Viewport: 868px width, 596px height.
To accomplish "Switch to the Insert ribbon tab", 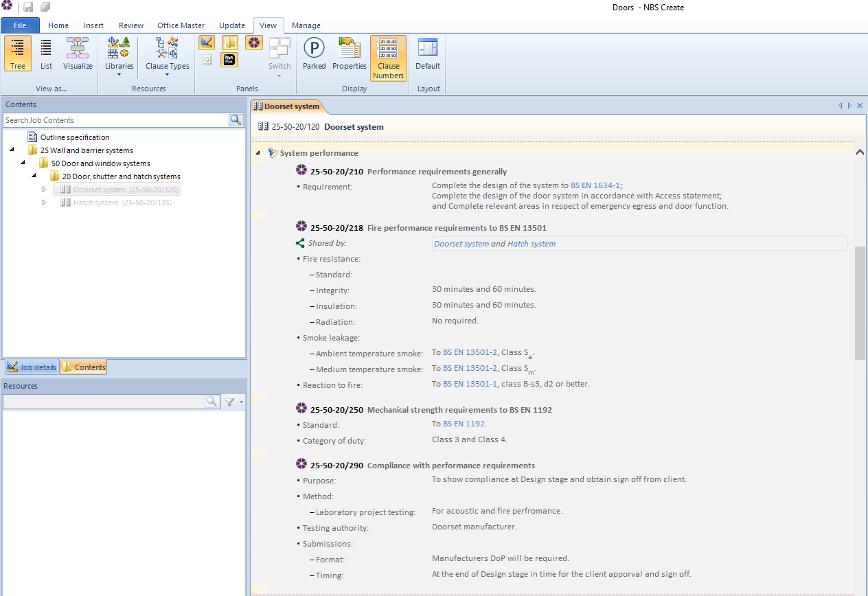I will 93,25.
